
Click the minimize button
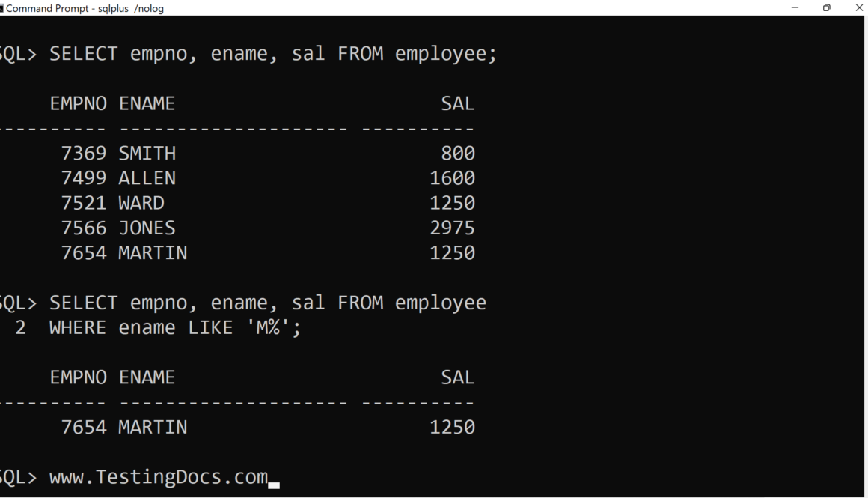click(796, 9)
